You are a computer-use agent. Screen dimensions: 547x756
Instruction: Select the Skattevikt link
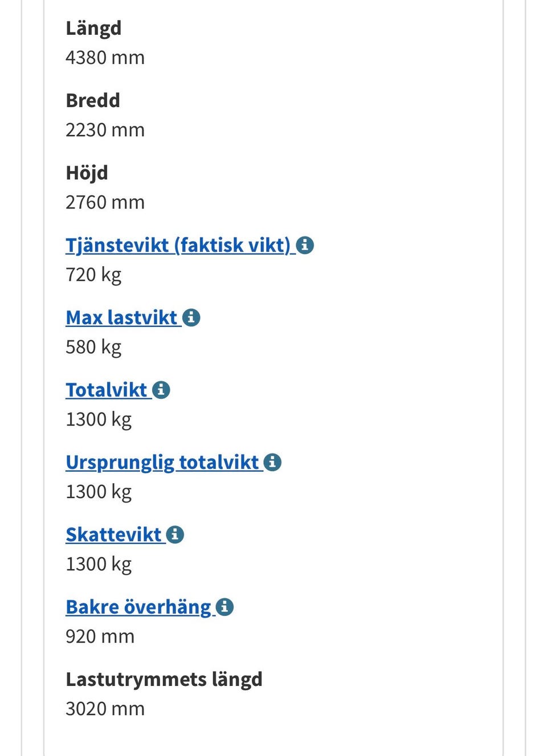(x=113, y=534)
